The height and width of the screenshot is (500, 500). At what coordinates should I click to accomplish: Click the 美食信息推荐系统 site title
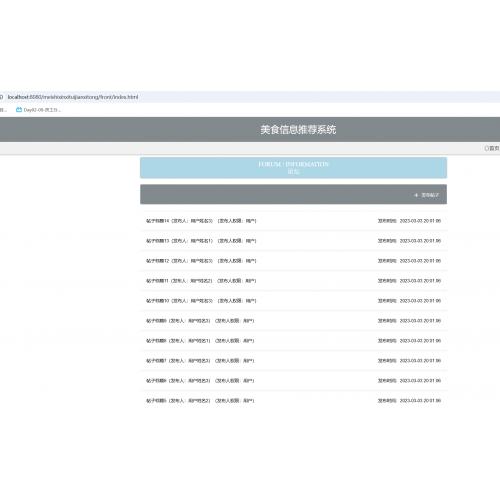298,130
